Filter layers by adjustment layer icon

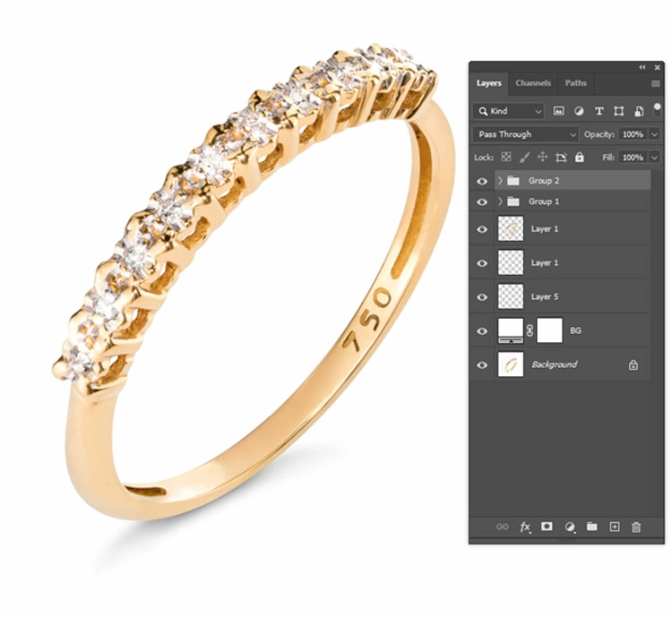[579, 111]
